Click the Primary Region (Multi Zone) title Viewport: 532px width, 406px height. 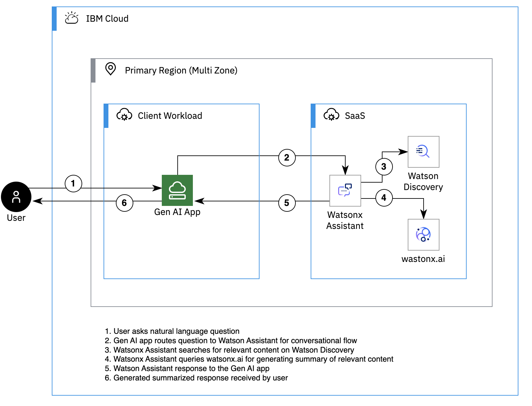pos(181,71)
